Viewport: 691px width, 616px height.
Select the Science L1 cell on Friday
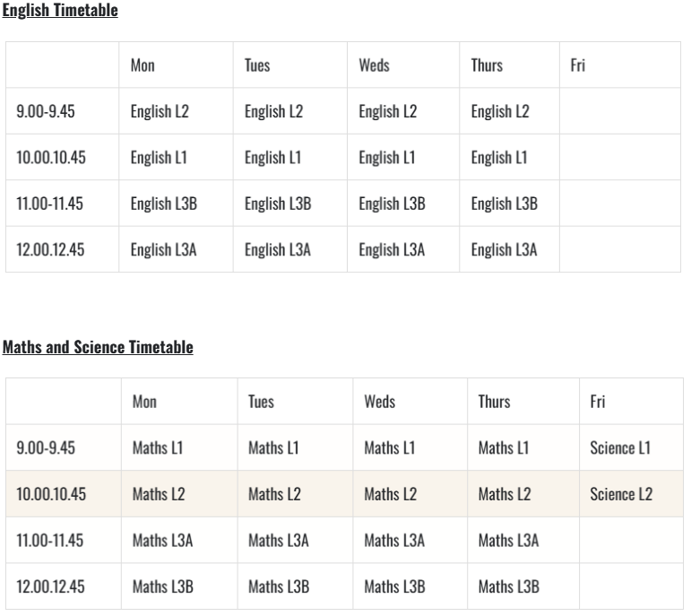[x=619, y=447]
